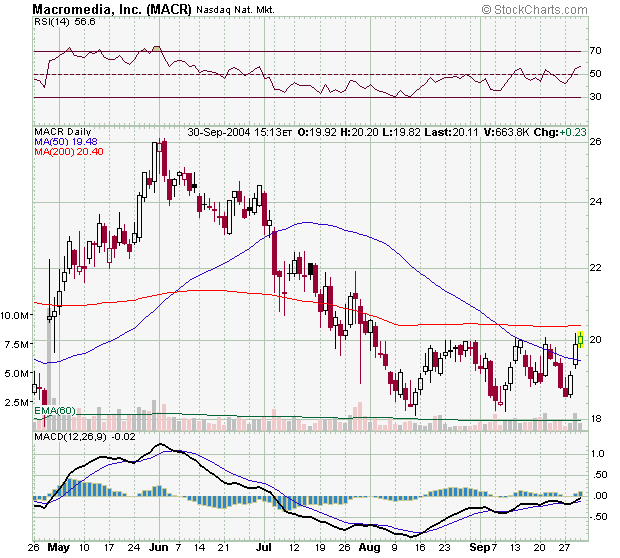Click the MACD 1.0 axis label
Screen dimensions: 620x558
tap(597, 454)
